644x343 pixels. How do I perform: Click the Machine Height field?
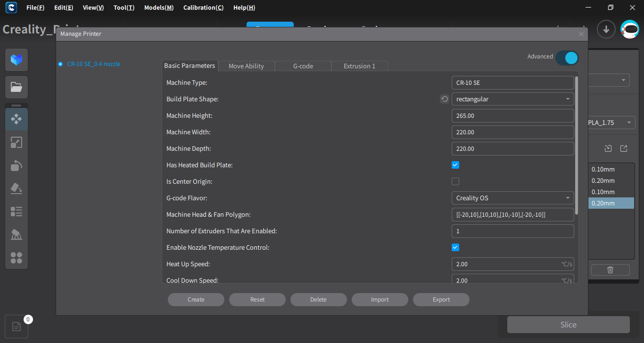coord(513,115)
